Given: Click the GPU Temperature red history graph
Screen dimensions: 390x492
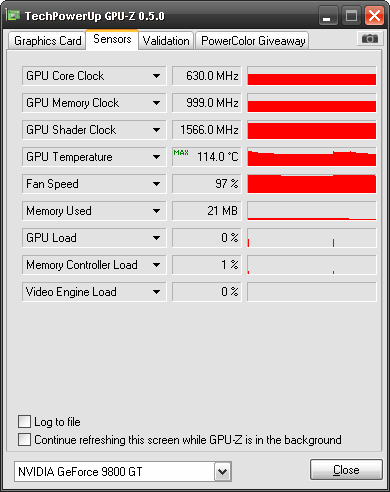Looking at the screenshot, I should (312, 157).
